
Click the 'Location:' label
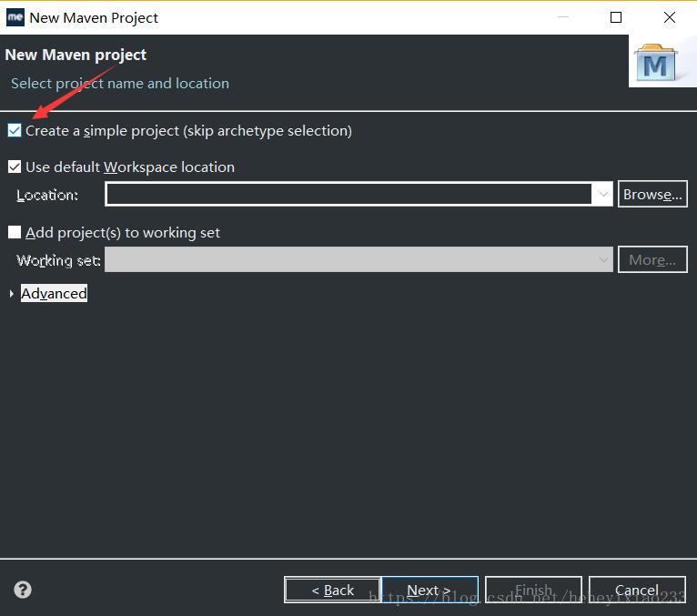[x=47, y=195]
